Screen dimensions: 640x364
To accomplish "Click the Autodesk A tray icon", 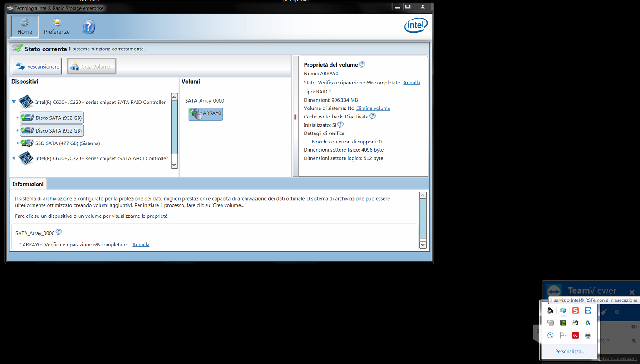I will click(588, 323).
